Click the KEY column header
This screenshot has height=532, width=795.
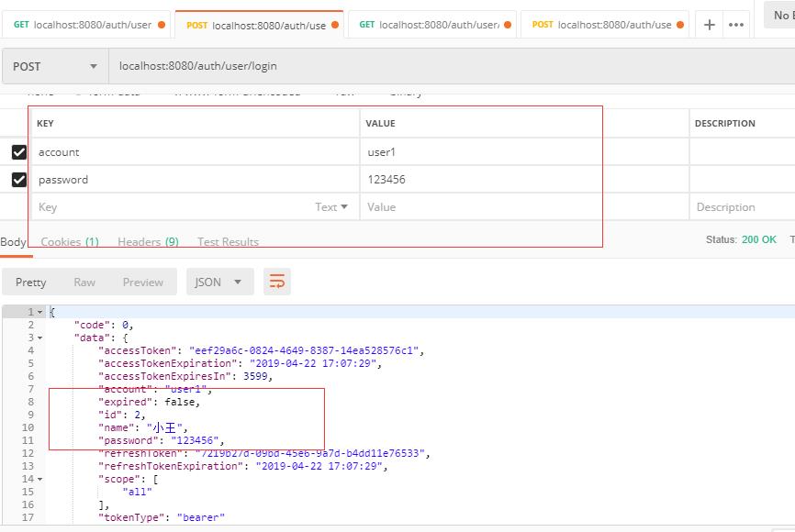pos(45,123)
